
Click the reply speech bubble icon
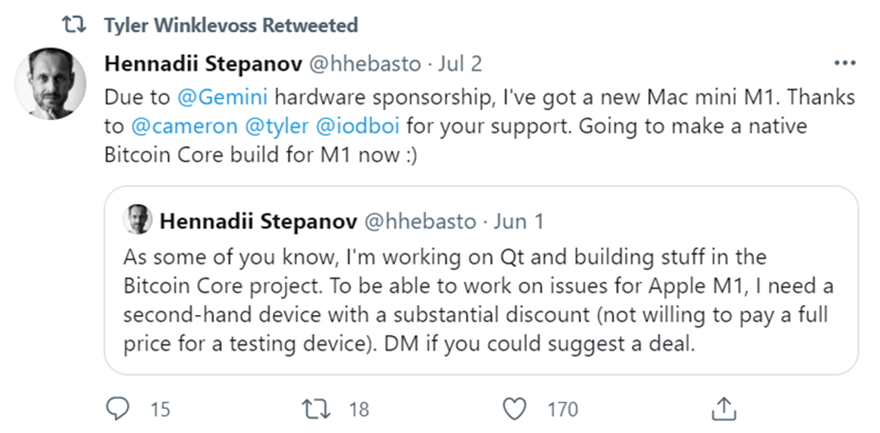pos(118,409)
